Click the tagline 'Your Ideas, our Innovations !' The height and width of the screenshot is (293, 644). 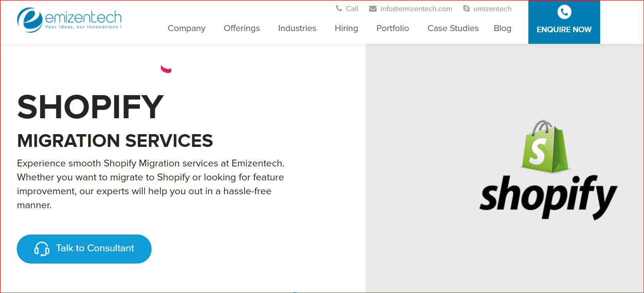coord(83,27)
